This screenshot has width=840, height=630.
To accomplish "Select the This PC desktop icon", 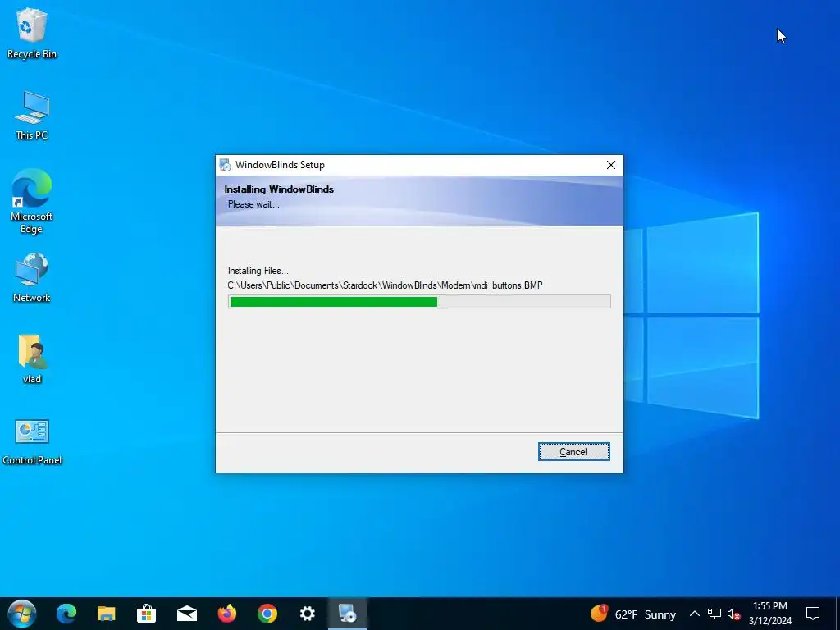I will click(x=32, y=116).
